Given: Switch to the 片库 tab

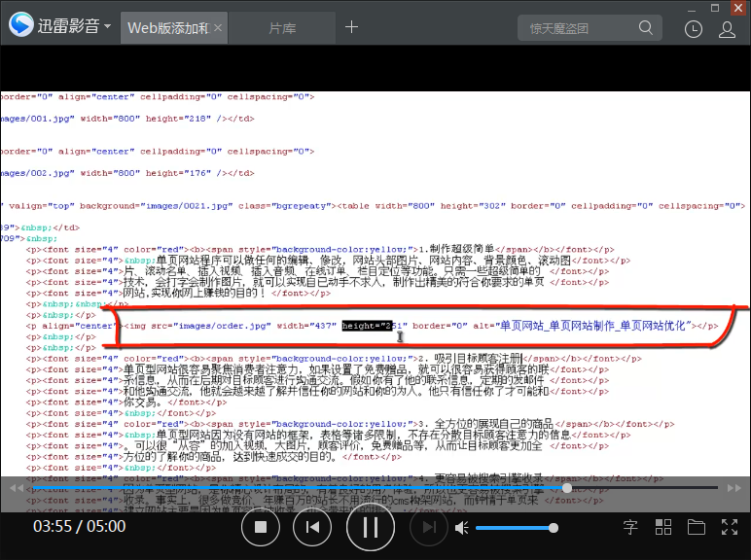Looking at the screenshot, I should click(x=282, y=28).
